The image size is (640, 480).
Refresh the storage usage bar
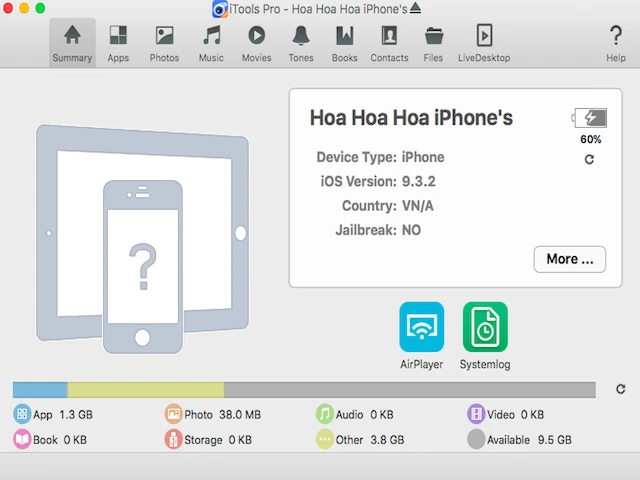(620, 390)
